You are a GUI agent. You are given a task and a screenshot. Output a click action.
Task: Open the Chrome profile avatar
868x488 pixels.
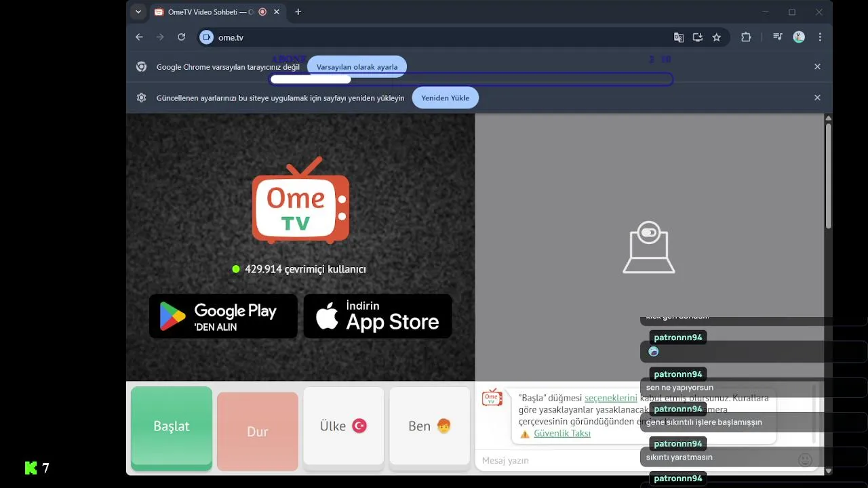pos(799,37)
